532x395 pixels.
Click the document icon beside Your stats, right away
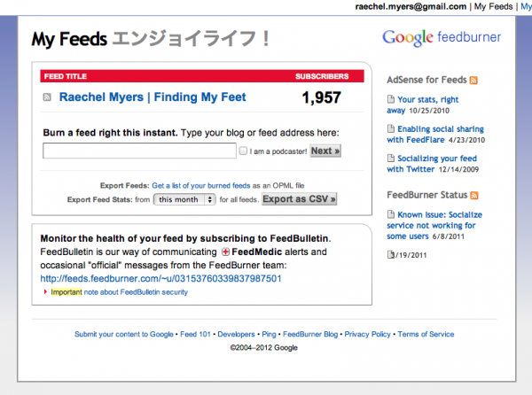pyautogui.click(x=390, y=101)
